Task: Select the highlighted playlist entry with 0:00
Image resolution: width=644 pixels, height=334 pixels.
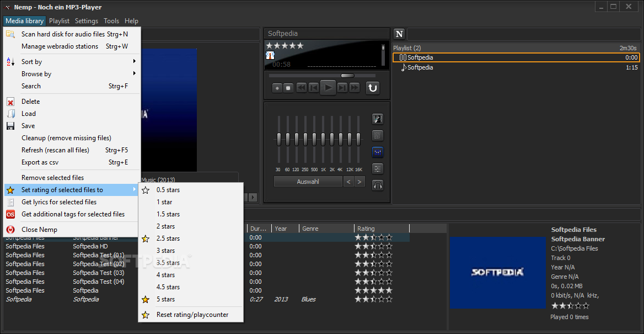Action: coord(516,57)
